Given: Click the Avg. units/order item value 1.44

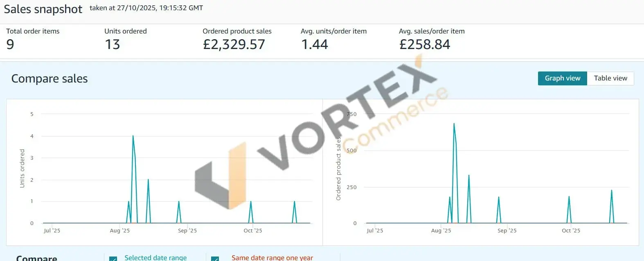Looking at the screenshot, I should (314, 44).
